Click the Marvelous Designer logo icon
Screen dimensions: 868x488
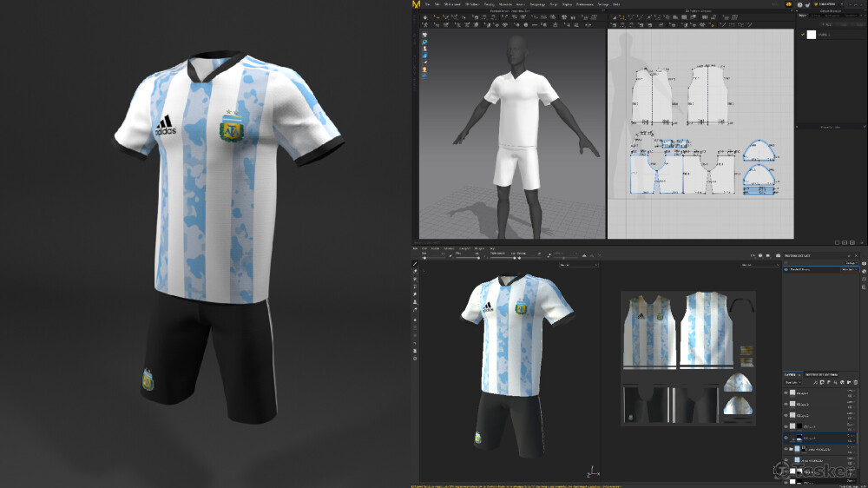(x=417, y=5)
